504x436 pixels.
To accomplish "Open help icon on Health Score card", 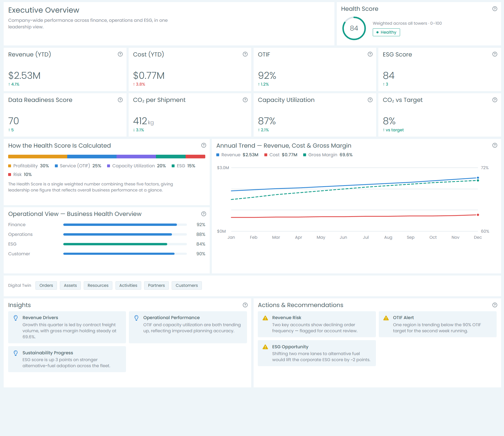I will (495, 9).
